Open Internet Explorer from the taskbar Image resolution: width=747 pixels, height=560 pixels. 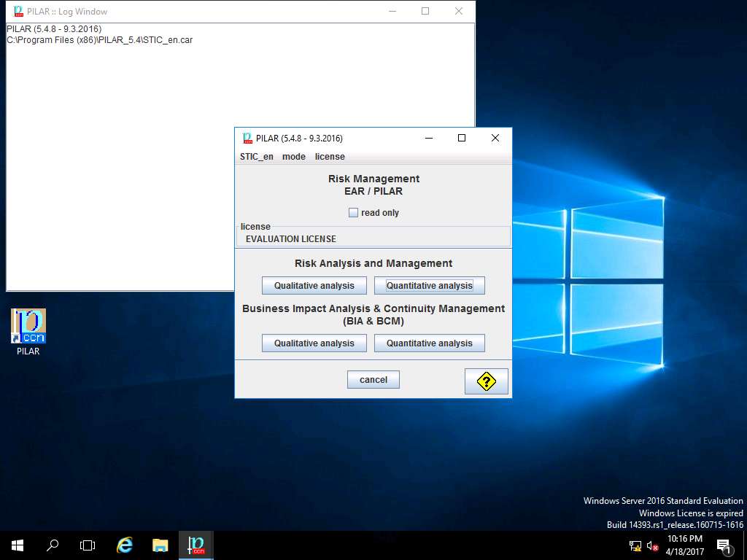click(124, 545)
